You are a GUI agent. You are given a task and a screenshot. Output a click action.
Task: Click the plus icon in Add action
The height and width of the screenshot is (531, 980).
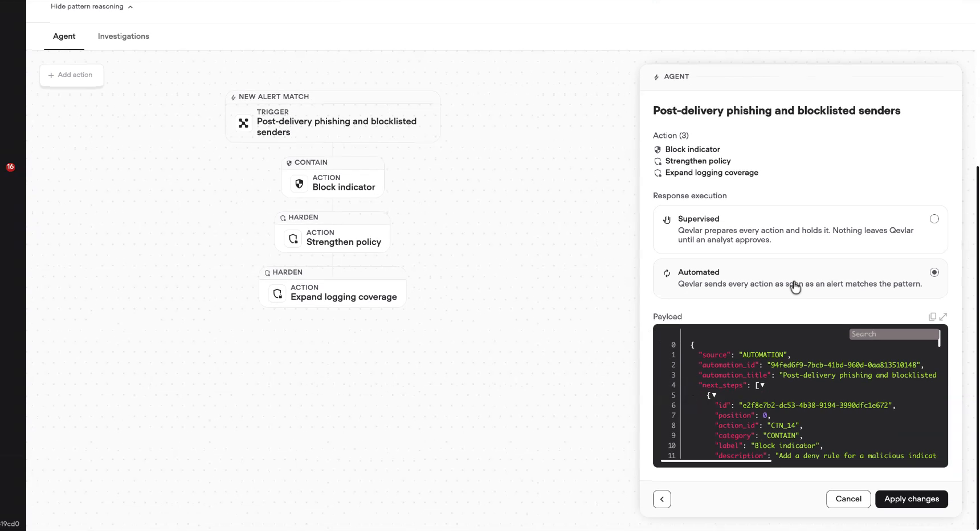pyautogui.click(x=51, y=75)
